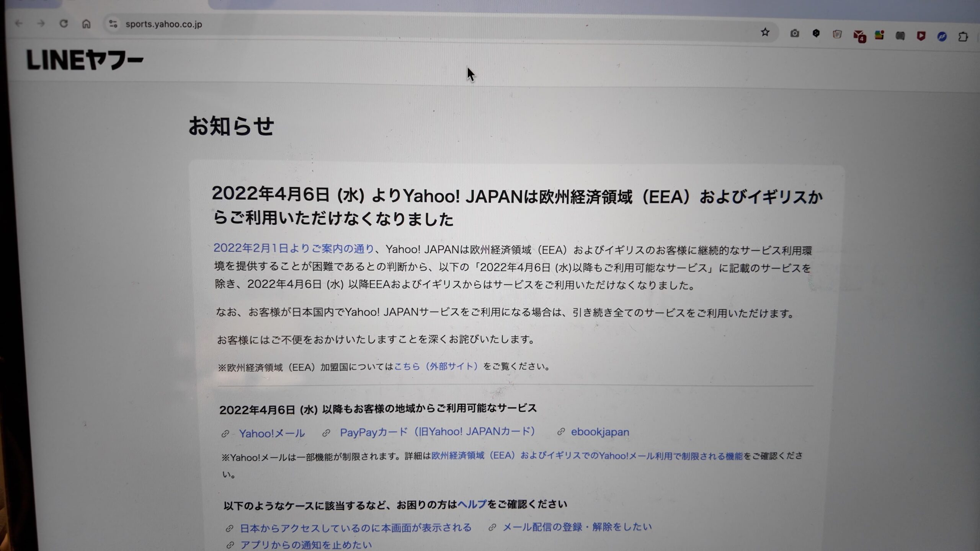Click the browser reload button
Viewport: 980px width, 551px height.
[64, 24]
